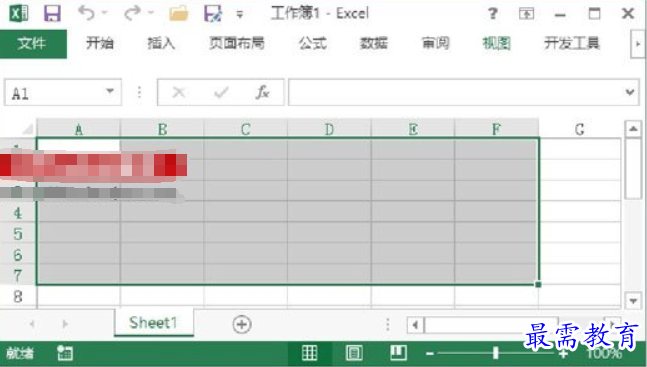Add a new sheet with plus button
This screenshot has width=647, height=367.
click(242, 324)
